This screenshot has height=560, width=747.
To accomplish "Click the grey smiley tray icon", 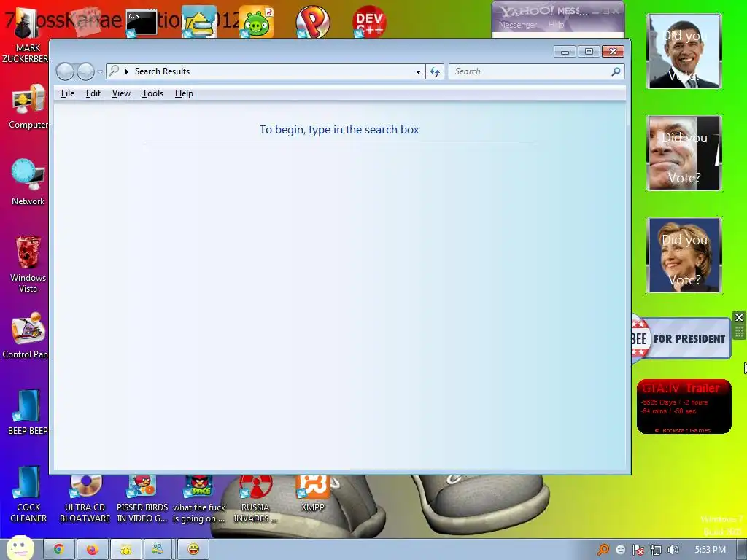I will tap(620, 550).
